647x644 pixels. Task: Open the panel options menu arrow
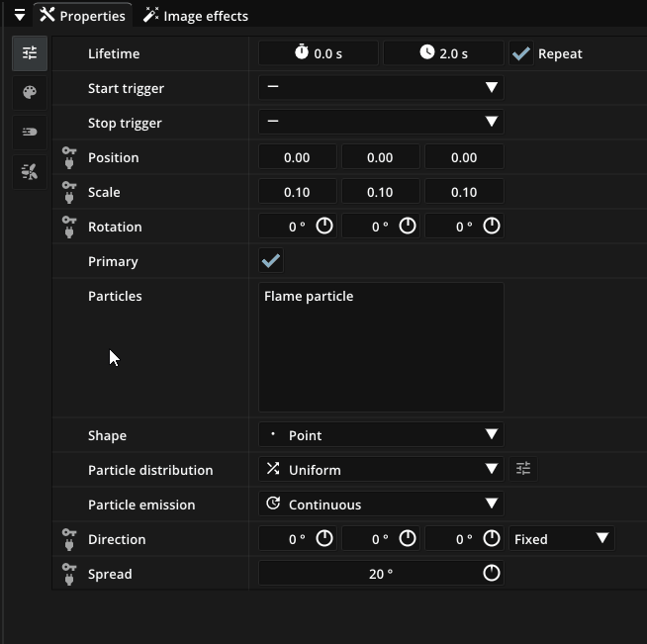pos(20,16)
